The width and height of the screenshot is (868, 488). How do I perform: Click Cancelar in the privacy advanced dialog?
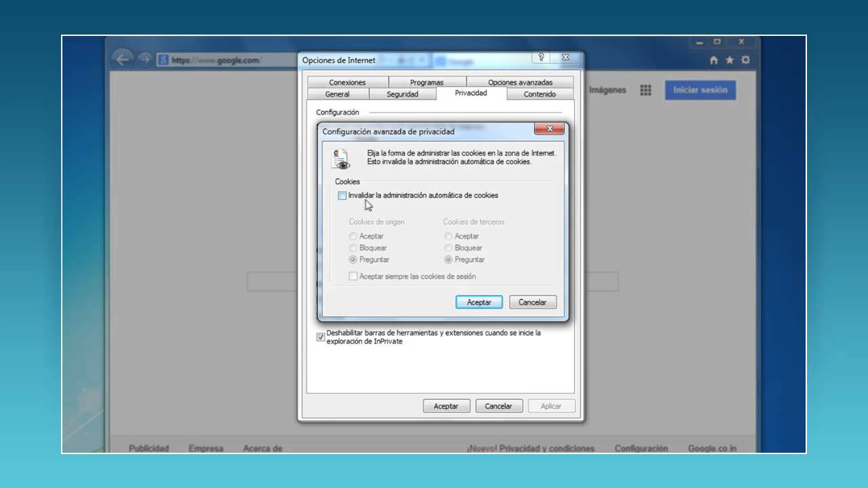[532, 302]
